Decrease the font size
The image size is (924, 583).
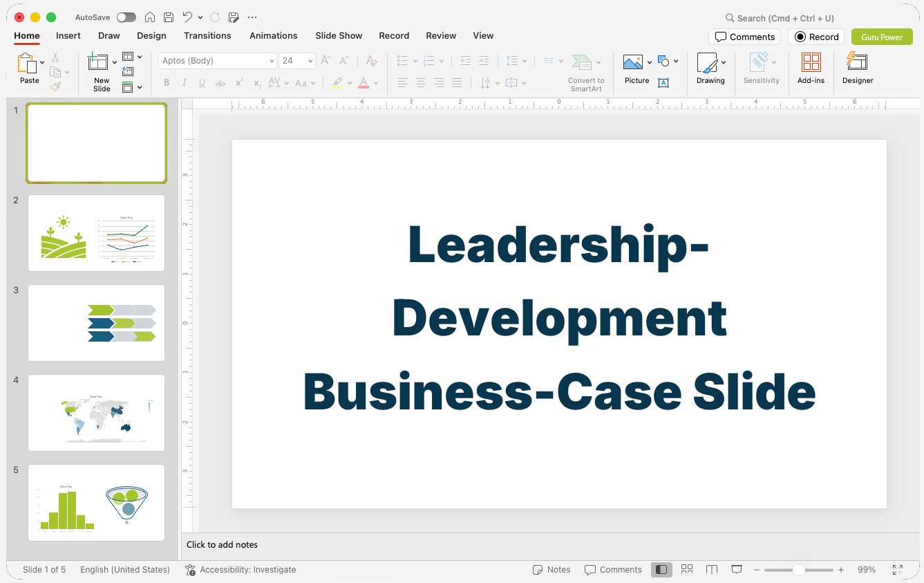[344, 61]
